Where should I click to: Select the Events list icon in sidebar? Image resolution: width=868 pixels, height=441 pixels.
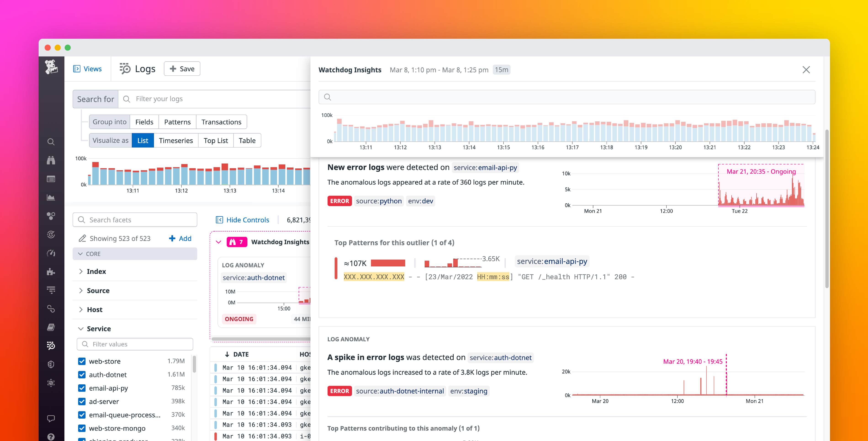pyautogui.click(x=51, y=179)
